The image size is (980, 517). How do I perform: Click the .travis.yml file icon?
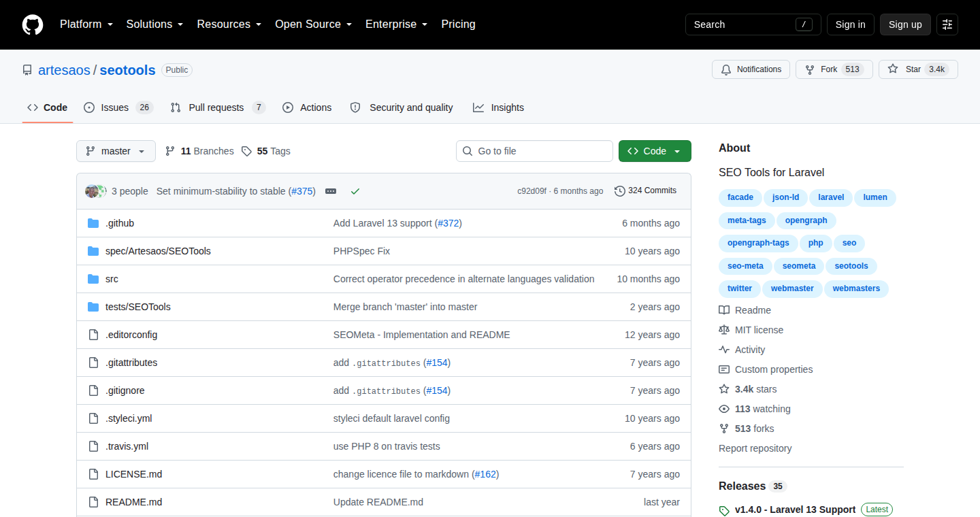coord(93,446)
